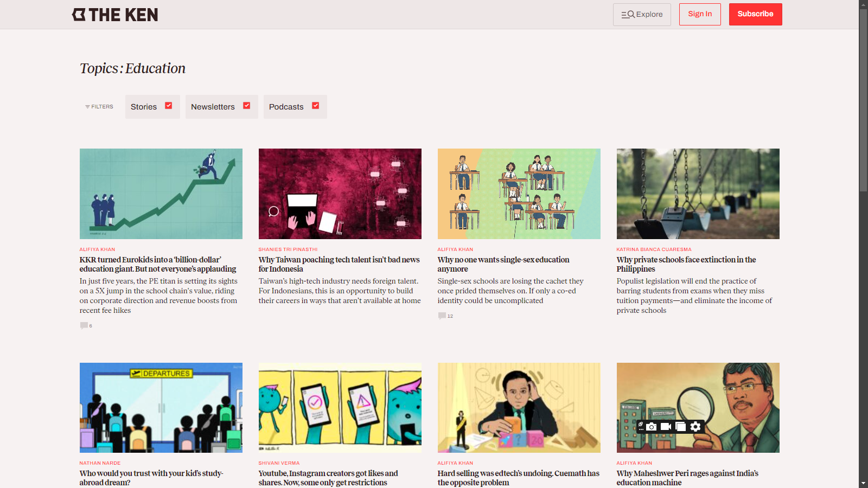Click the Sign In button

[699, 14]
